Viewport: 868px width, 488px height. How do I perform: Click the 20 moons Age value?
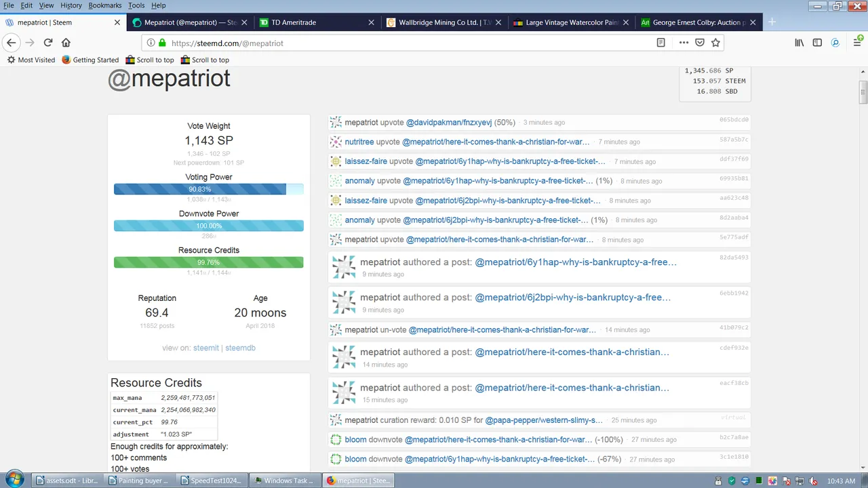(260, 312)
